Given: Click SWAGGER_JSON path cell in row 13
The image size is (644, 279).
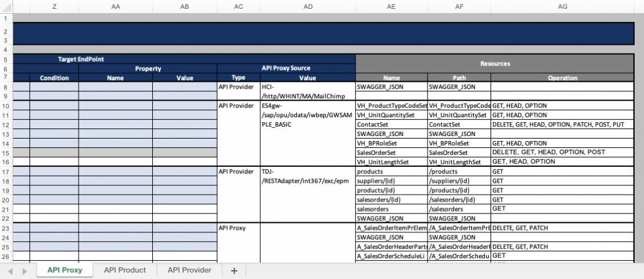Looking at the screenshot, I should pyautogui.click(x=459, y=134).
